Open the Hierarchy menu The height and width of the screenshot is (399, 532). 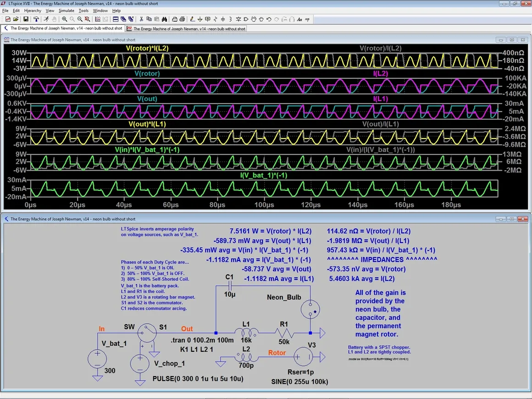[33, 11]
